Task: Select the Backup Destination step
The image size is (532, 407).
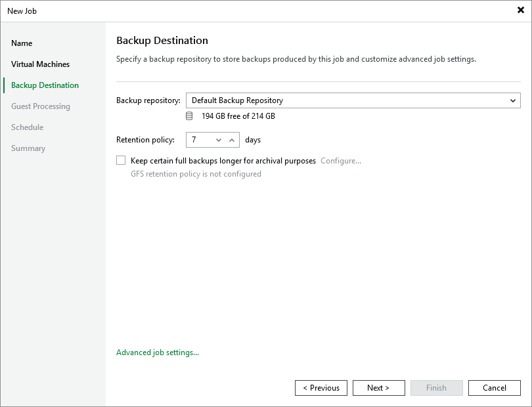Action: pos(44,85)
